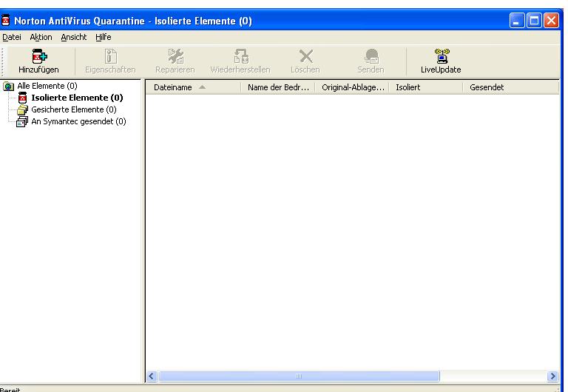Open the Aktion menu
568x392 pixels.
41,37
